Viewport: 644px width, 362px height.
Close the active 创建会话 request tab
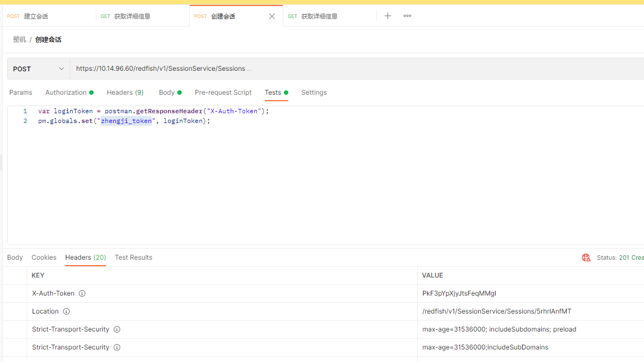point(271,16)
